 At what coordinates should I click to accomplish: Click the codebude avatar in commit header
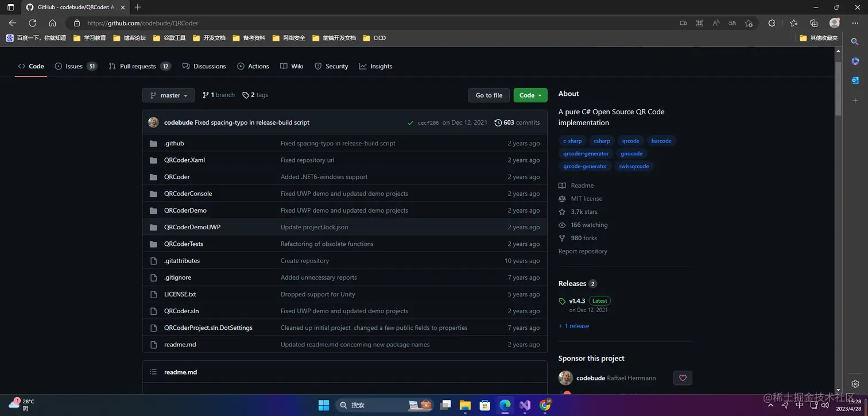(x=153, y=122)
